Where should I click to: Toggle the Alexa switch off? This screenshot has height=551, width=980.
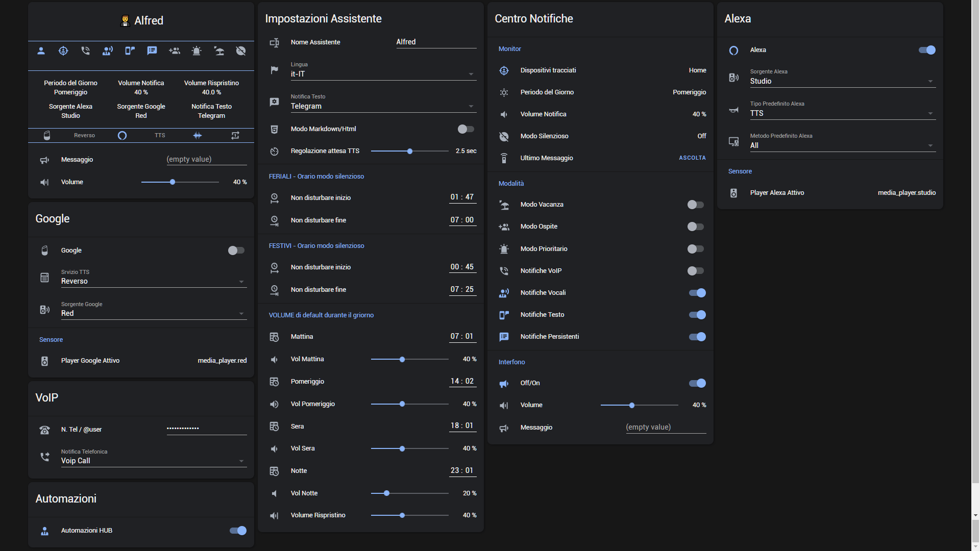927,50
